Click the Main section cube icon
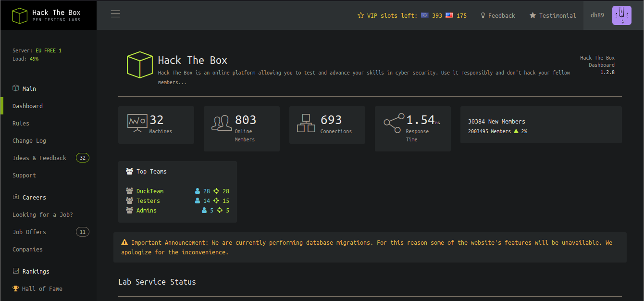644x301 pixels. (x=16, y=88)
